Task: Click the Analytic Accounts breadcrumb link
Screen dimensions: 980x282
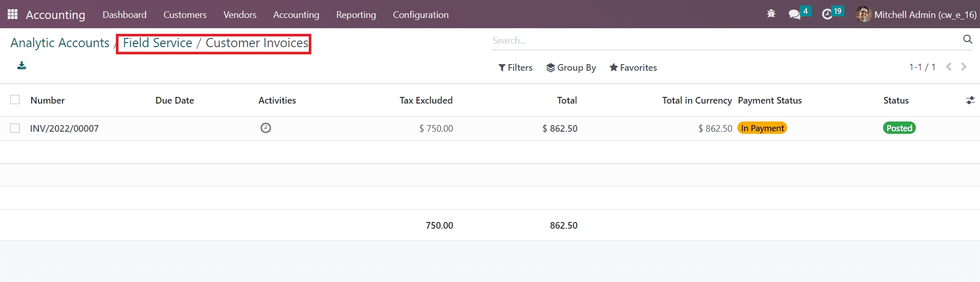Action: point(59,43)
